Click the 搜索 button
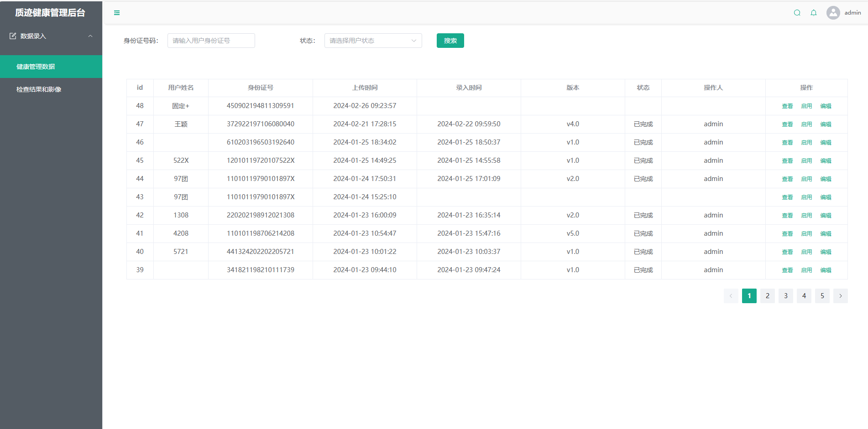868x429 pixels. click(450, 41)
